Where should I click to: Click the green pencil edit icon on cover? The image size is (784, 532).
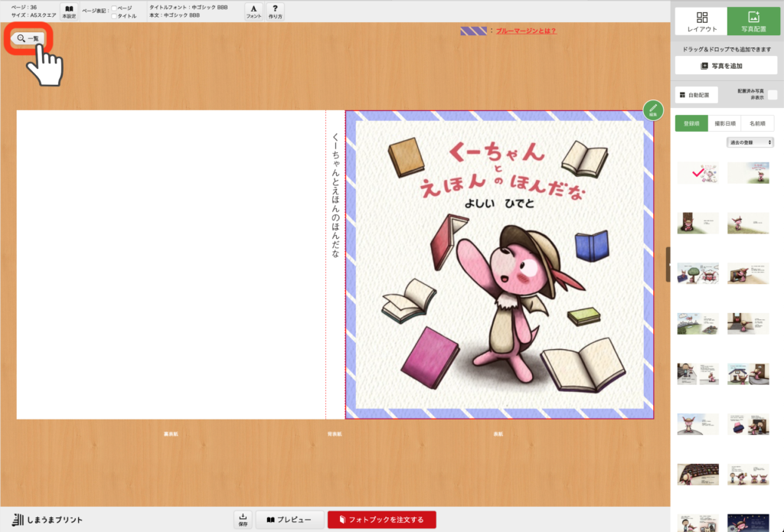coord(653,110)
